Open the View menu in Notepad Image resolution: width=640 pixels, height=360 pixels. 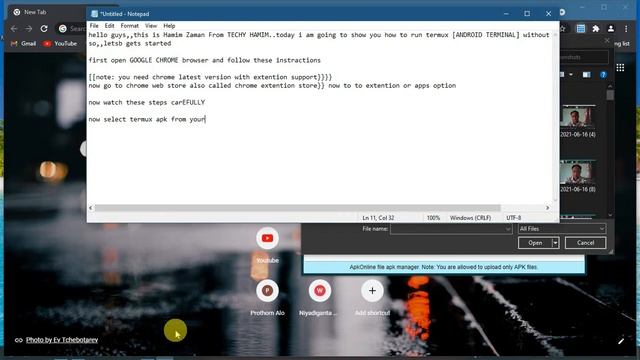[151, 26]
